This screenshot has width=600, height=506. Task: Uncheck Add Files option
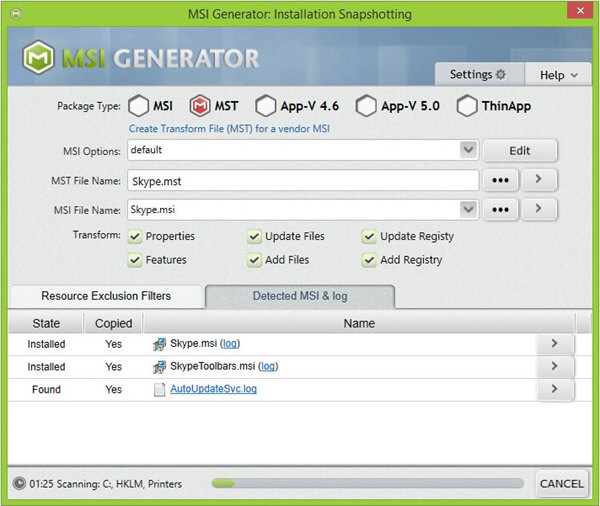click(x=254, y=260)
